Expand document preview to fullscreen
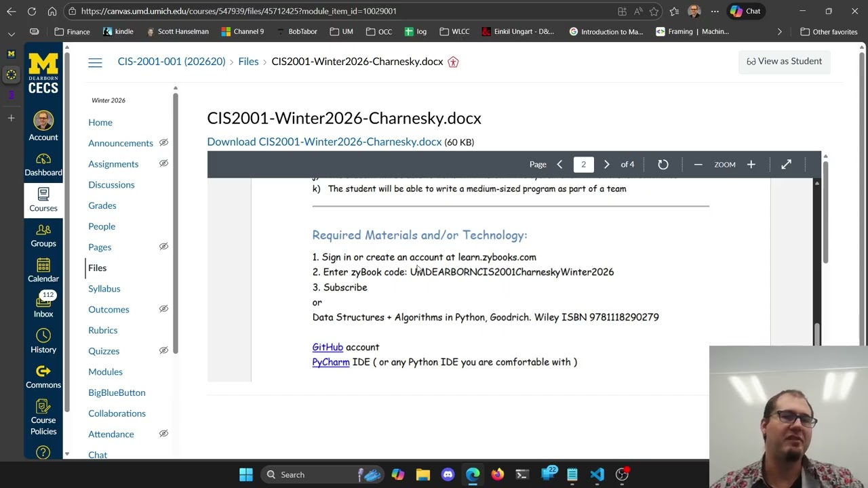This screenshot has height=488, width=868. (786, 165)
